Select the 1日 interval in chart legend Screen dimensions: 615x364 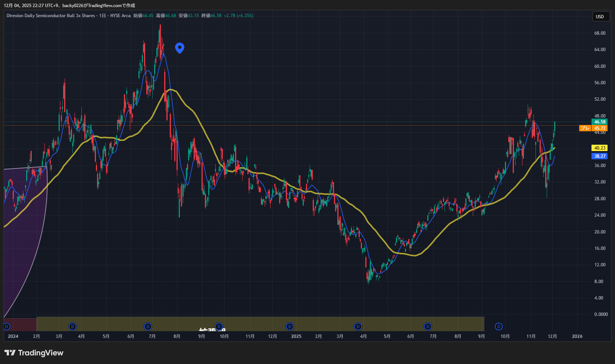(x=102, y=16)
